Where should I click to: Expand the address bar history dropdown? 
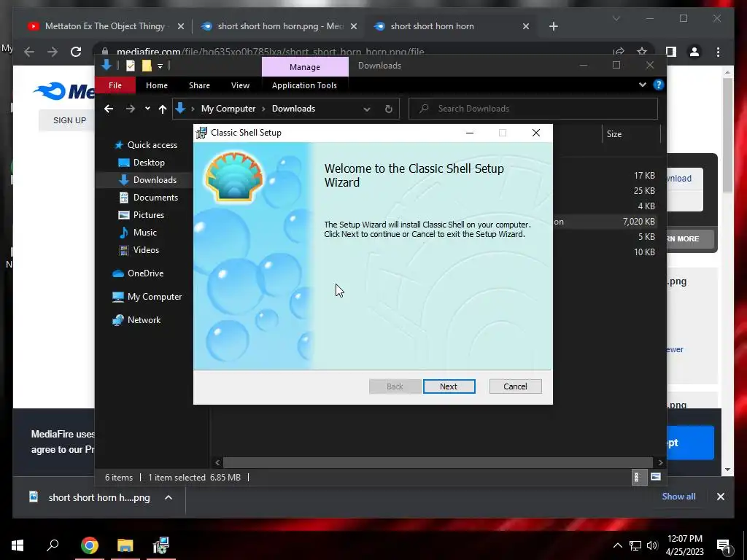[x=366, y=109]
